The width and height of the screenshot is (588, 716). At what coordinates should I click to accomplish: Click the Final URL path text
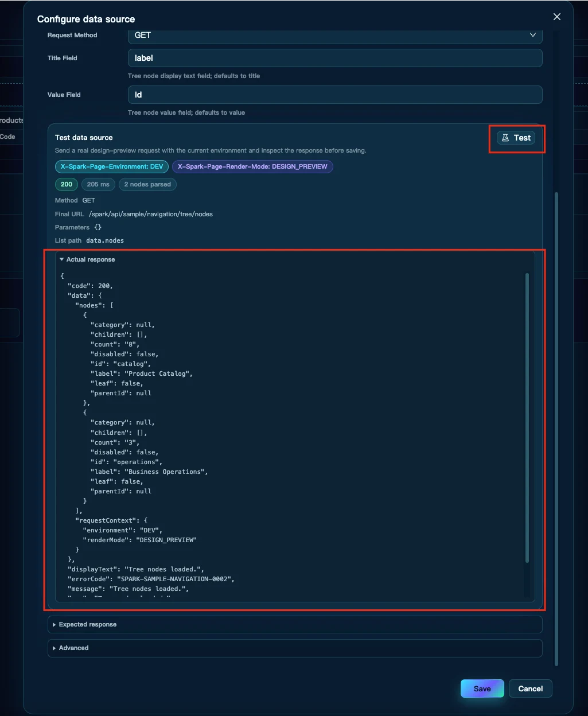150,214
